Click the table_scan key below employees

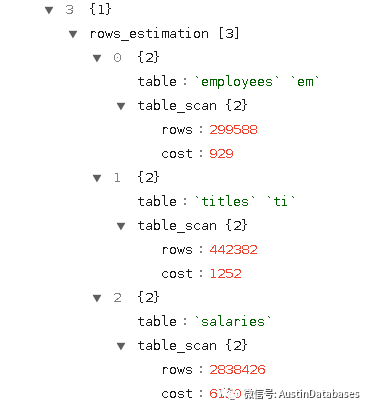[x=177, y=106]
